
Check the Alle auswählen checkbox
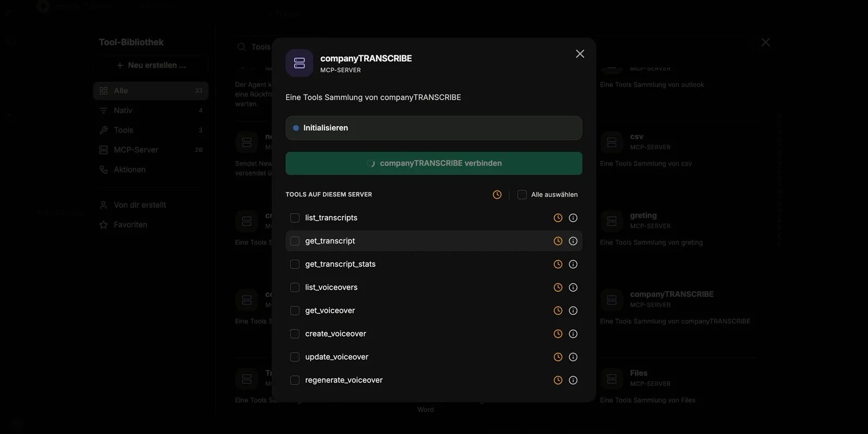coord(522,194)
